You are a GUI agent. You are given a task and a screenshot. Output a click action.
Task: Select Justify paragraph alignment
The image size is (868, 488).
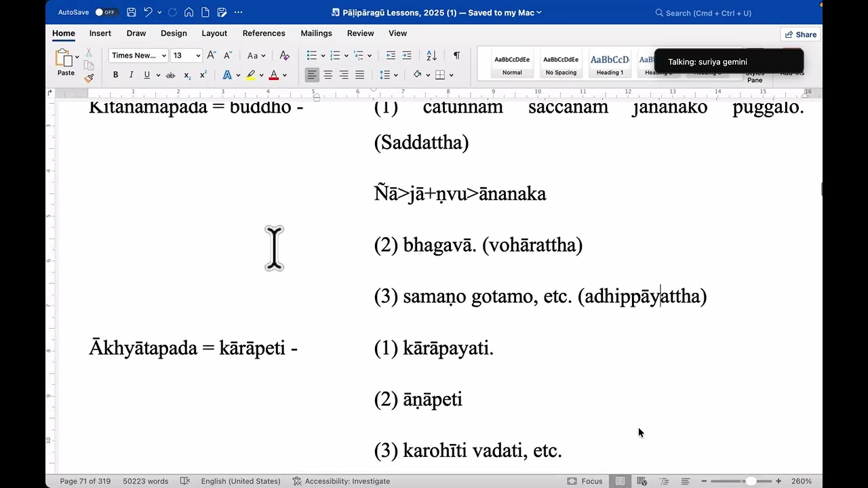pyautogui.click(x=360, y=75)
